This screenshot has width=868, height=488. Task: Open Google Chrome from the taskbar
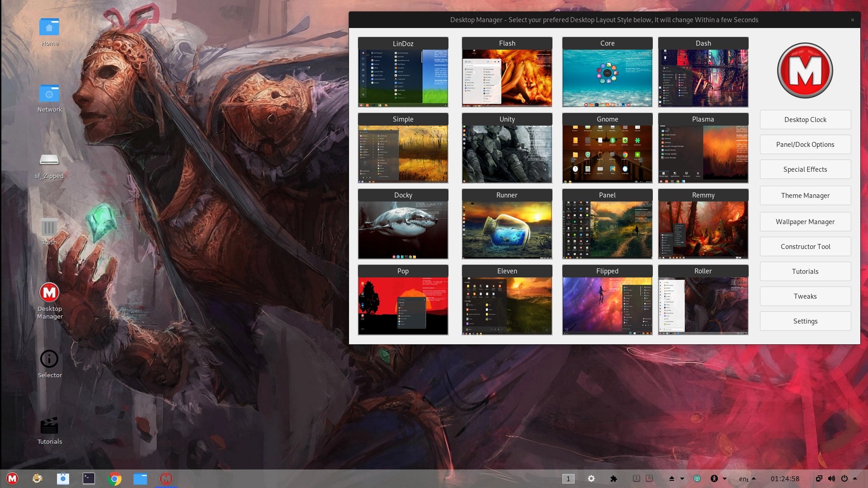tap(115, 479)
